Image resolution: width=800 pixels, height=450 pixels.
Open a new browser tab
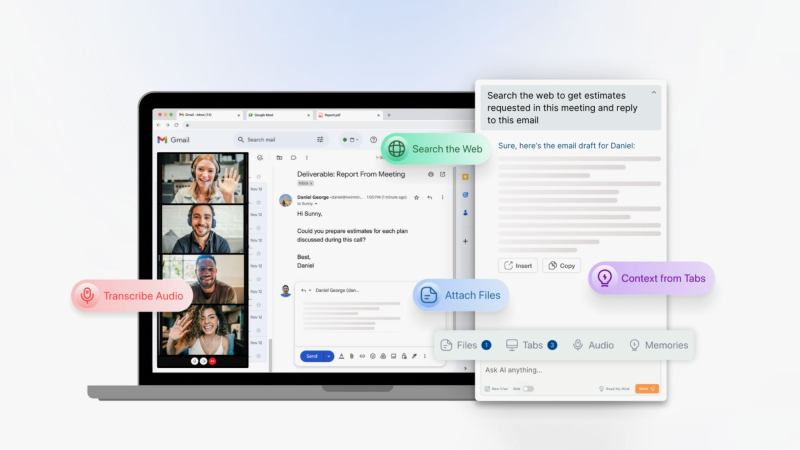coord(389,115)
